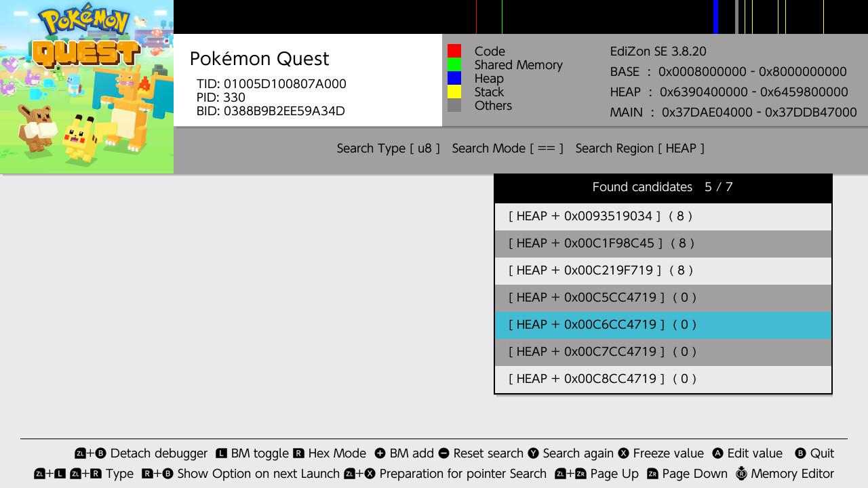Click the plus icon for BM add
The image size is (868, 488).
(380, 453)
